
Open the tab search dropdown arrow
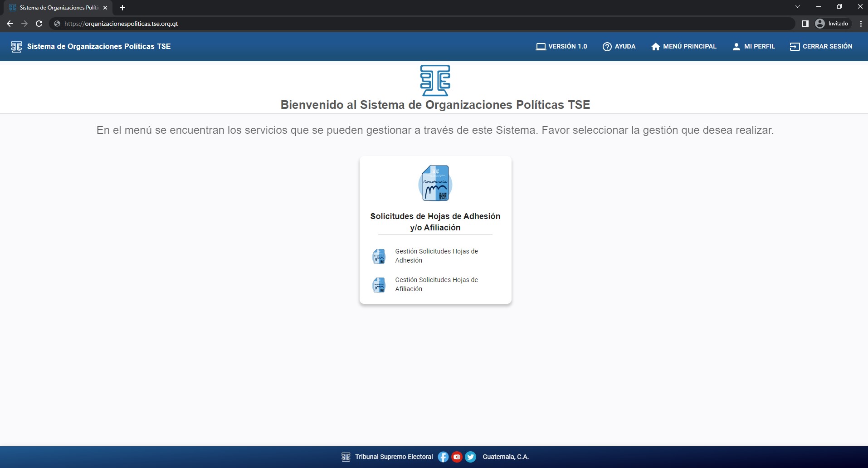[x=797, y=6]
